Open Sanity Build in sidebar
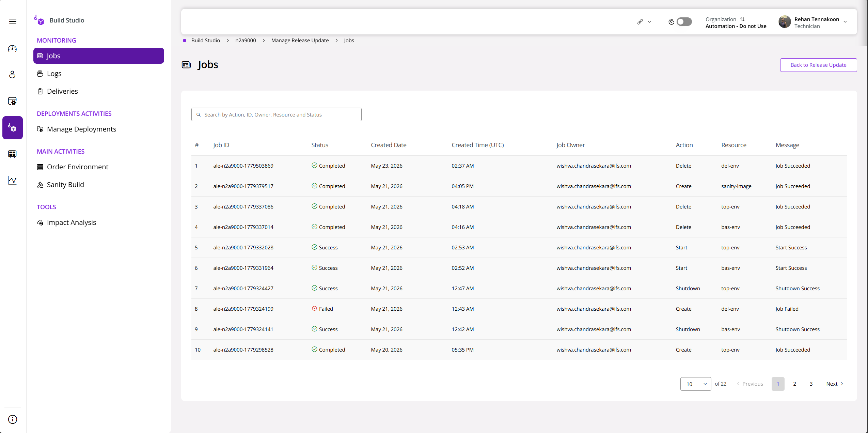The width and height of the screenshot is (868, 433). pos(65,185)
